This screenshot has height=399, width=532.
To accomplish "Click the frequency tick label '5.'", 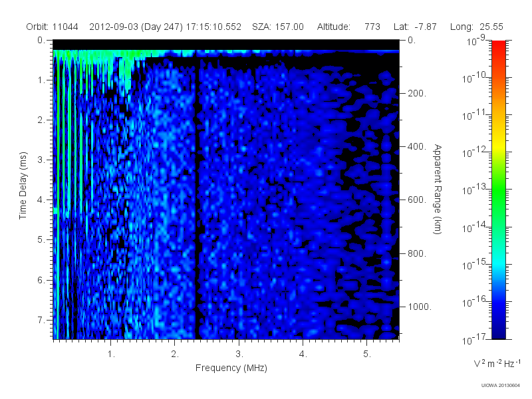I will [367, 354].
